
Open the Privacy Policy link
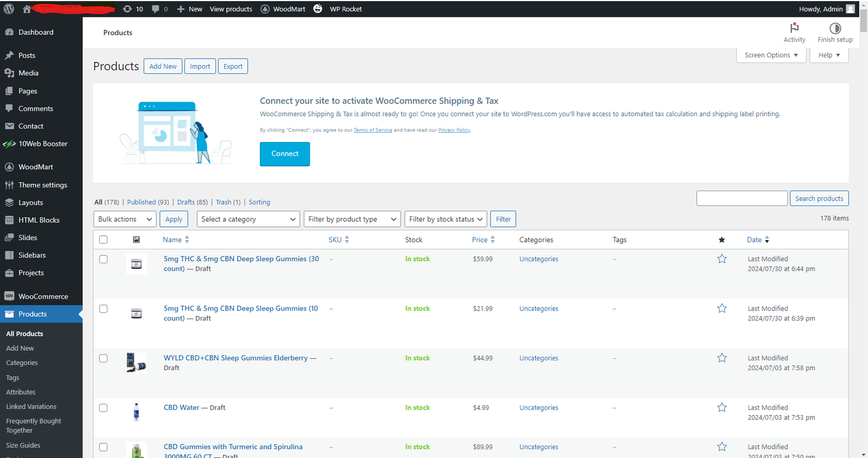(454, 130)
